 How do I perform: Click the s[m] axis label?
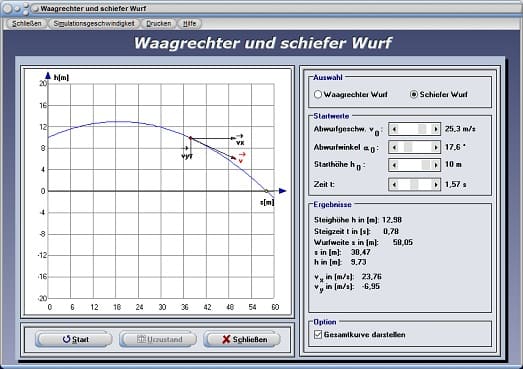coord(267,202)
